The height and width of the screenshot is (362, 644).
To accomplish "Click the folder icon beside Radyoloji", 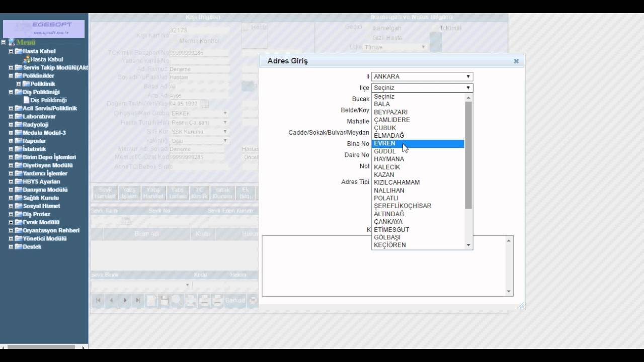I will point(19,125).
